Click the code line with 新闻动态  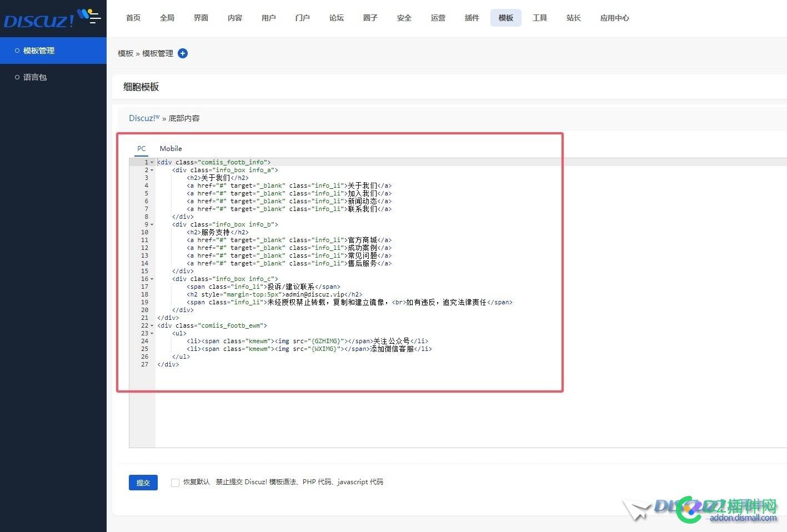click(x=289, y=202)
